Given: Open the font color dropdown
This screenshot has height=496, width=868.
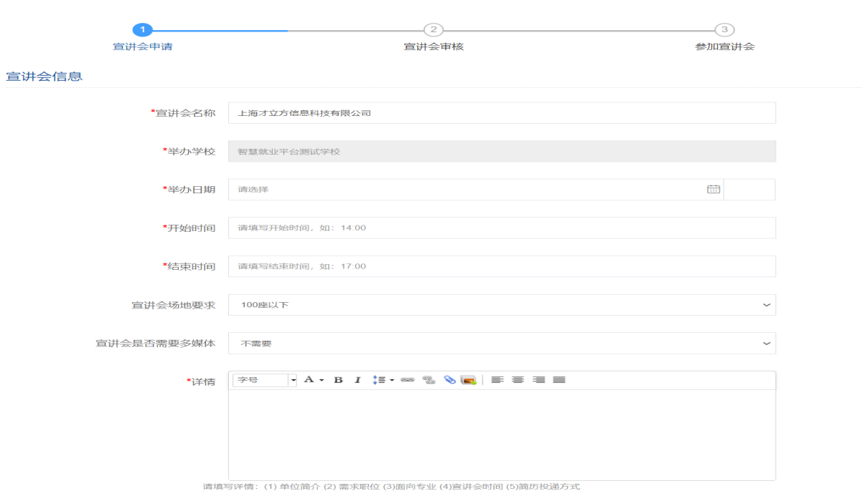Looking at the screenshot, I should point(313,380).
